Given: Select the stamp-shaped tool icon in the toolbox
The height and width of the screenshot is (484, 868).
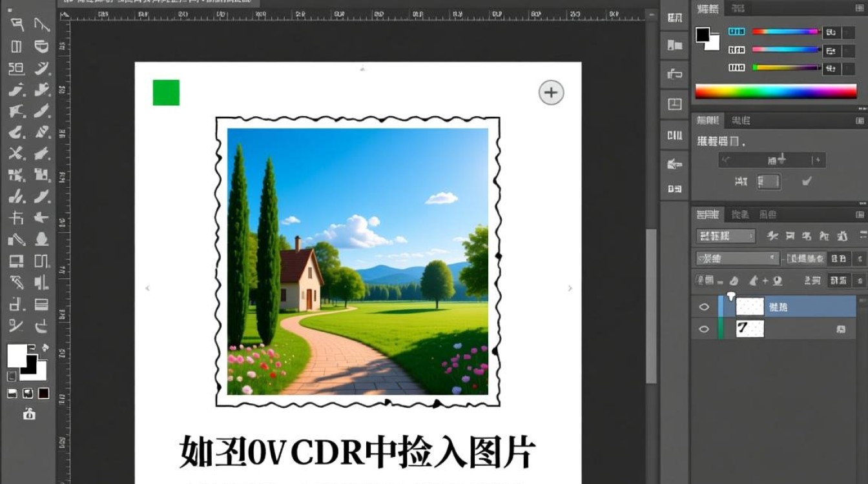Looking at the screenshot, I should pyautogui.click(x=41, y=239).
